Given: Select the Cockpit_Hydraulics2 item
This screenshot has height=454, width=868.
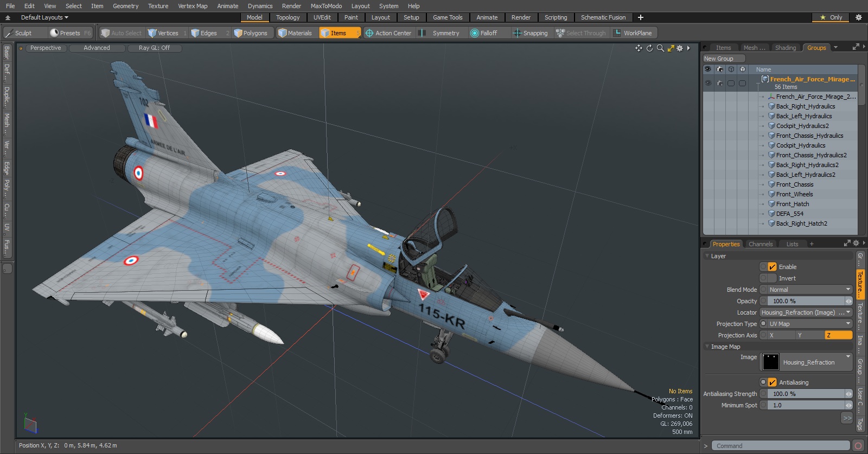Looking at the screenshot, I should [802, 126].
